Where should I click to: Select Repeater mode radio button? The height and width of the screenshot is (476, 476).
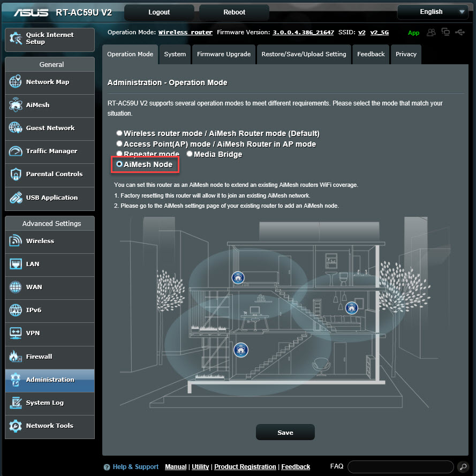tap(119, 154)
